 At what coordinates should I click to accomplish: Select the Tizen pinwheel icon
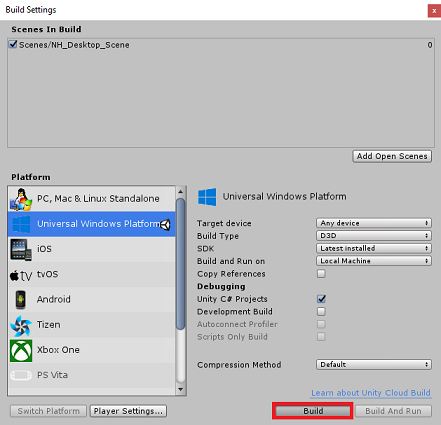(21, 325)
